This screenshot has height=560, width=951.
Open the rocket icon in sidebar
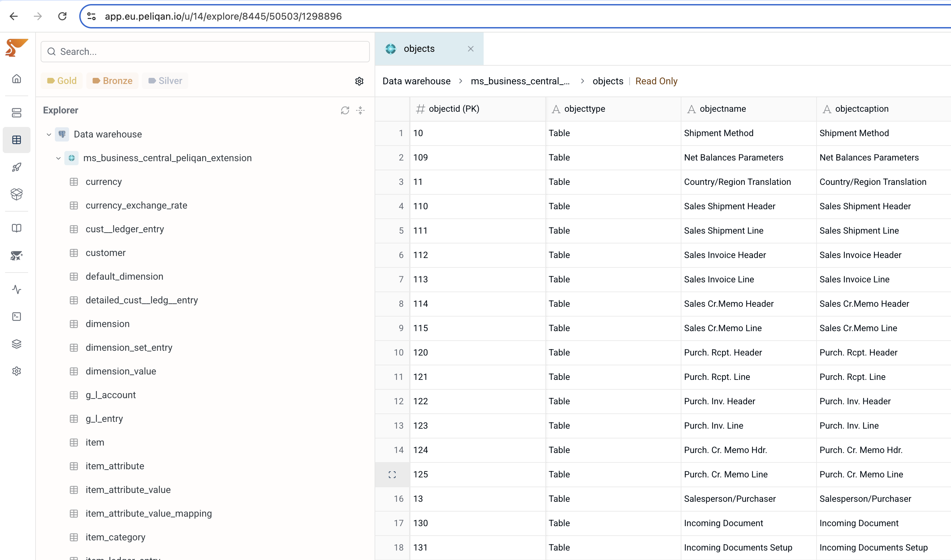click(17, 167)
